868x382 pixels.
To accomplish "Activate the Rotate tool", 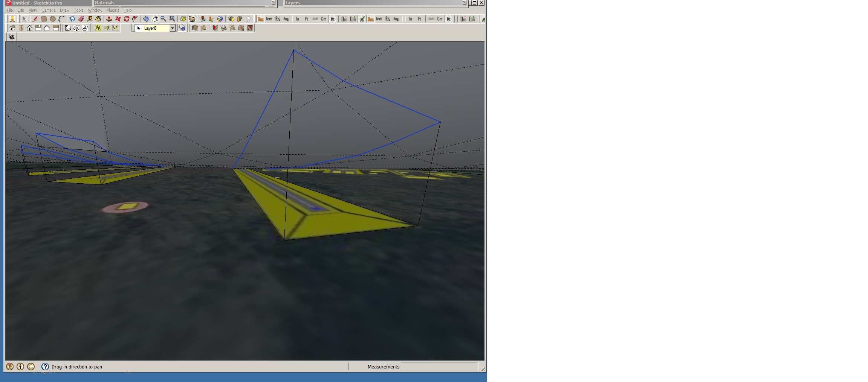I will (127, 19).
